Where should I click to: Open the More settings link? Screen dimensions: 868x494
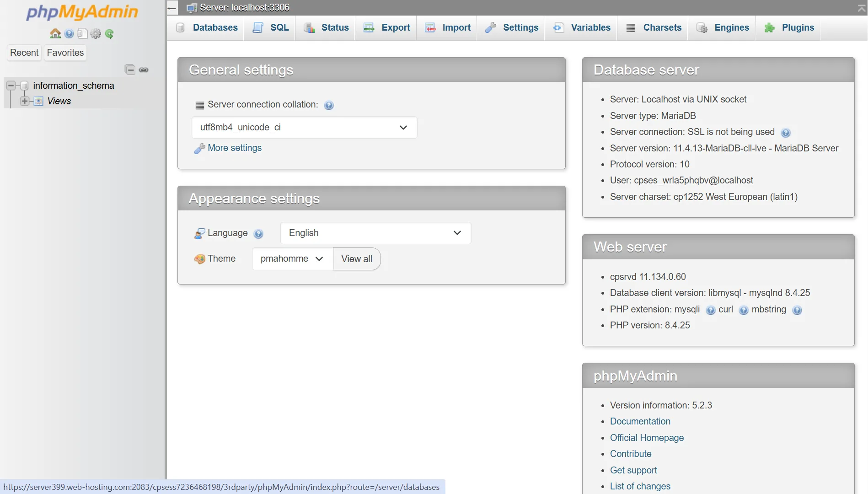(x=235, y=148)
